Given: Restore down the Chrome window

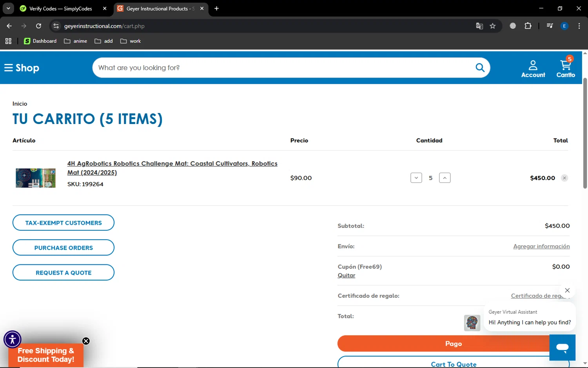Looking at the screenshot, I should 560,8.
